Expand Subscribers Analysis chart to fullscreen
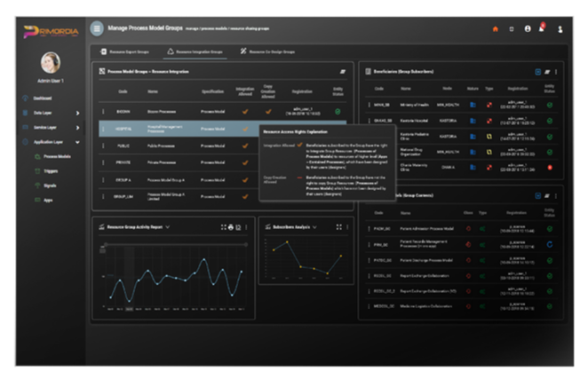The width and height of the screenshot is (588, 387). pos(338,227)
